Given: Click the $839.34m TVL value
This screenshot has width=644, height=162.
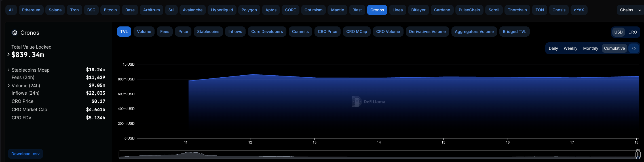Looking at the screenshot, I should pyautogui.click(x=28, y=55).
